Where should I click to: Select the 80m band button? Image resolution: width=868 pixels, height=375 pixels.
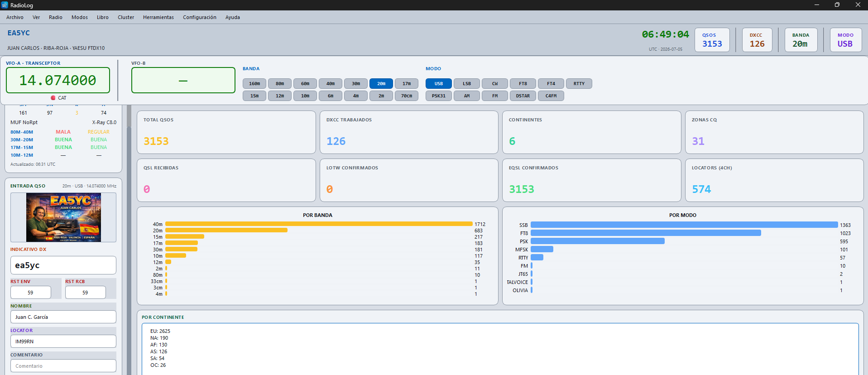click(x=280, y=83)
